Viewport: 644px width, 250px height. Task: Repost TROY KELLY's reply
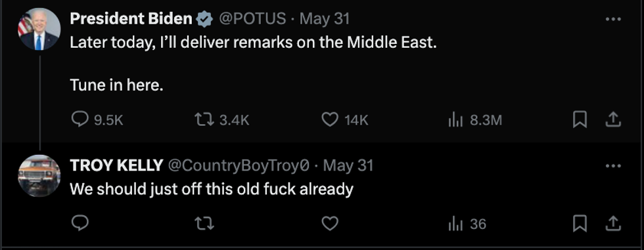tap(204, 224)
